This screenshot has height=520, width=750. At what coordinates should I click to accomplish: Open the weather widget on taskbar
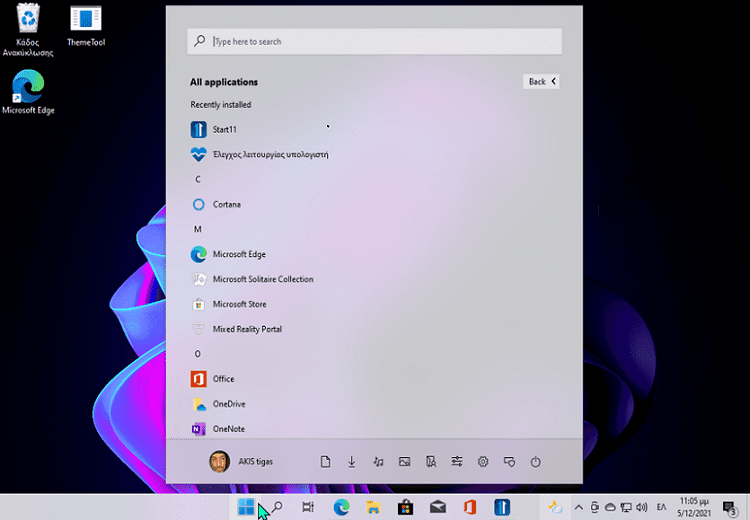tap(555, 507)
